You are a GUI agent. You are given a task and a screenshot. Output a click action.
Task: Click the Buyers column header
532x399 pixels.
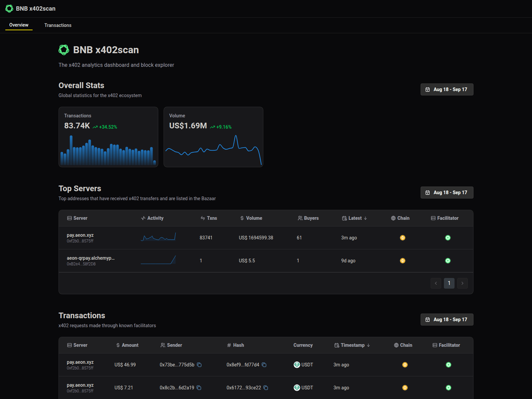308,218
